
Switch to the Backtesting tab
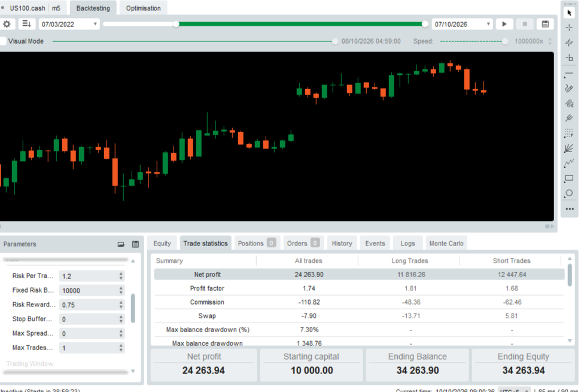click(x=93, y=8)
